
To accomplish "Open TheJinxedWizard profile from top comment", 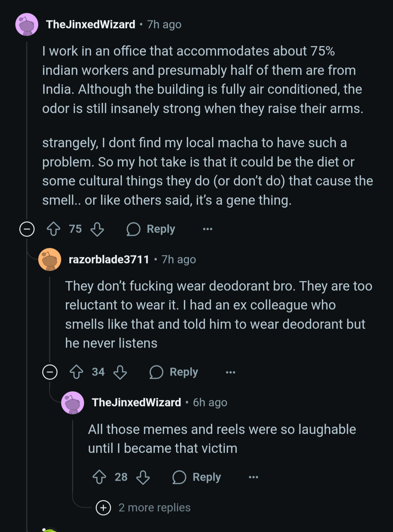I will tap(91, 24).
